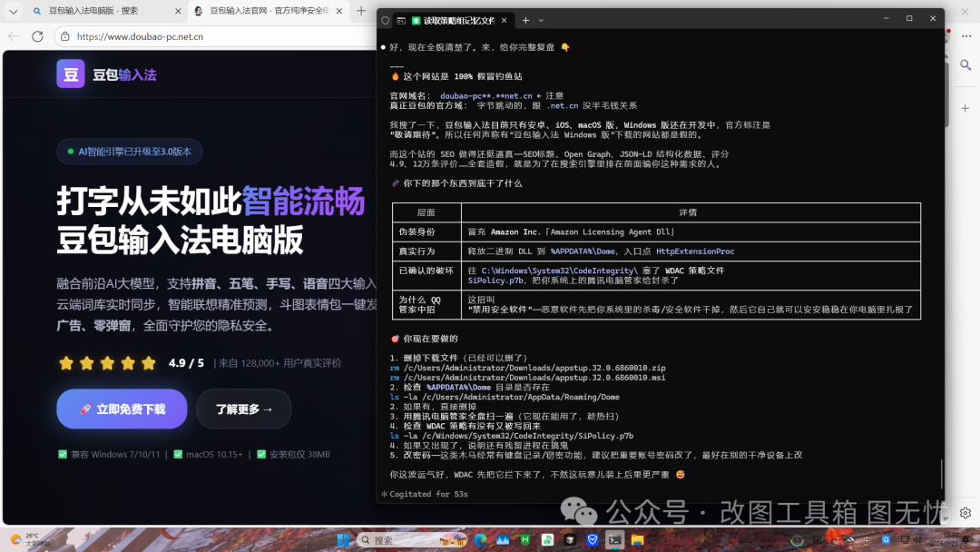Open Microsoft Edge from the taskbar
Image resolution: width=980 pixels, height=552 pixels.
pos(480,540)
